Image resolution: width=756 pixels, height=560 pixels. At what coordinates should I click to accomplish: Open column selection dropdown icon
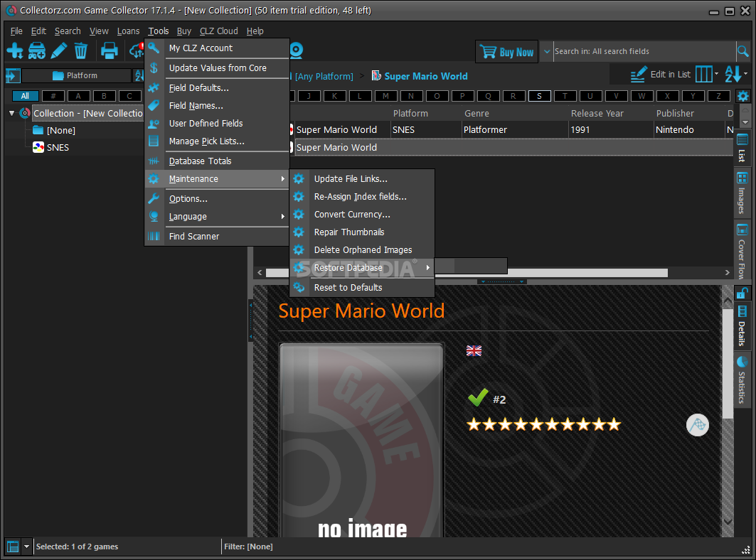706,74
